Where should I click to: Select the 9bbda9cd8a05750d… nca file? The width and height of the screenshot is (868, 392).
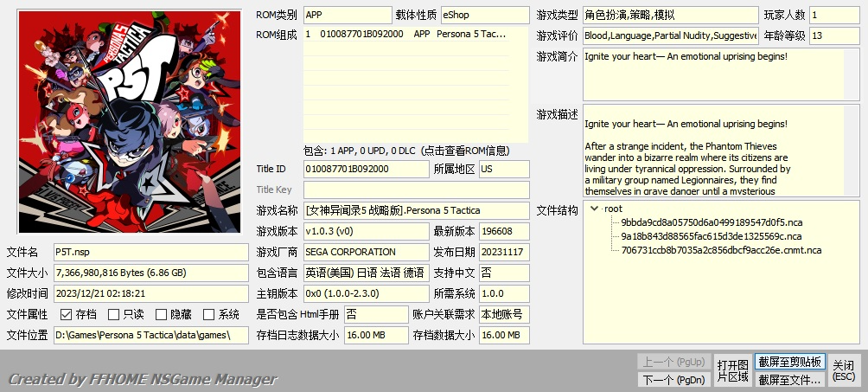(x=712, y=222)
